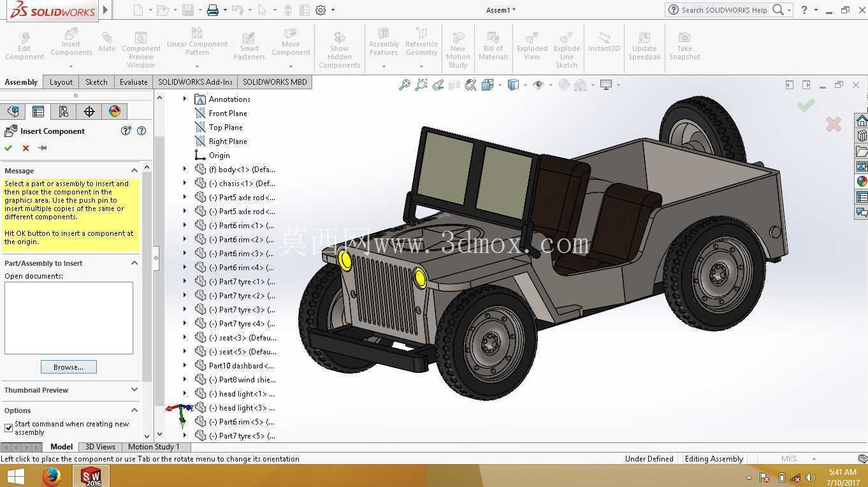Switch to the Evaluate tab
The height and width of the screenshot is (487, 868).
pos(134,82)
